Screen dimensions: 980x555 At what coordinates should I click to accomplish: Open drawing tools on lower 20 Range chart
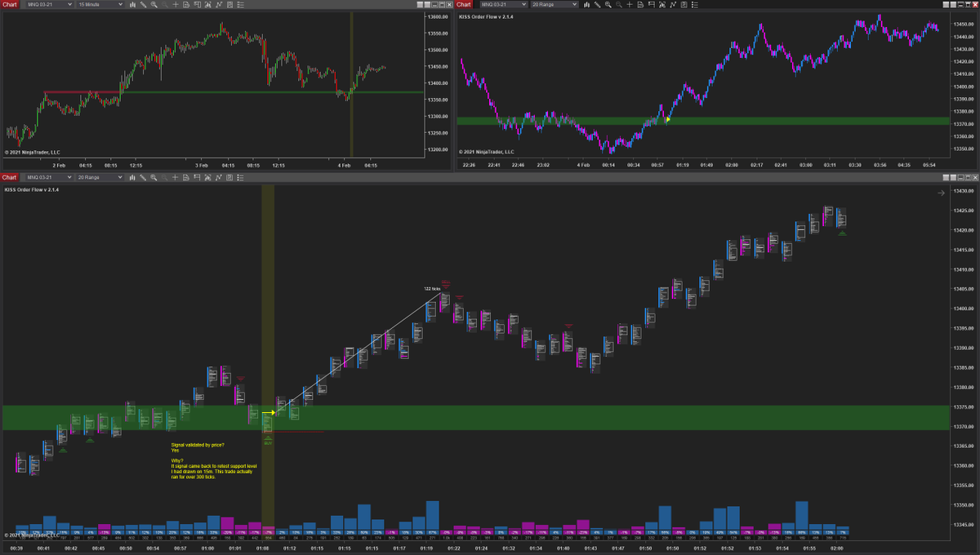tap(143, 177)
